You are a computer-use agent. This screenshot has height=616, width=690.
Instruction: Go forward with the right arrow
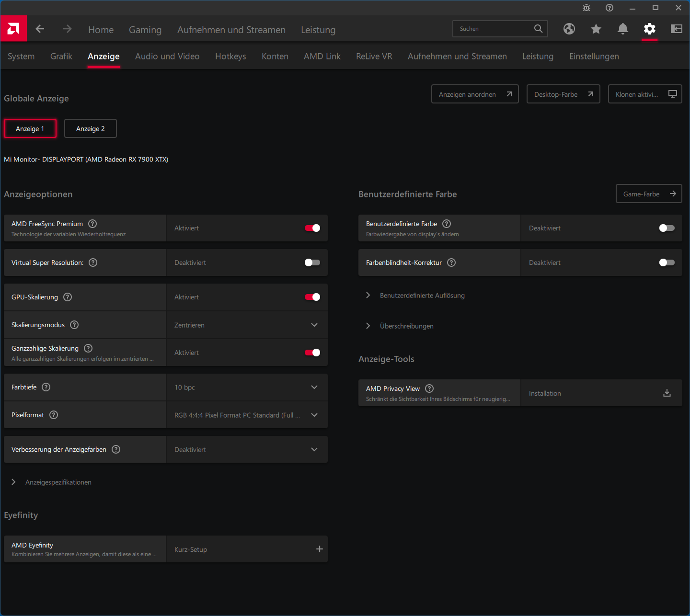67,29
